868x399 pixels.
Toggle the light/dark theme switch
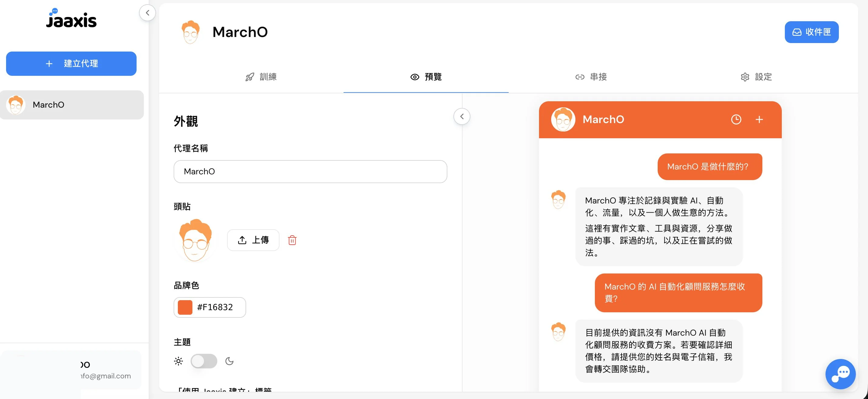click(204, 361)
